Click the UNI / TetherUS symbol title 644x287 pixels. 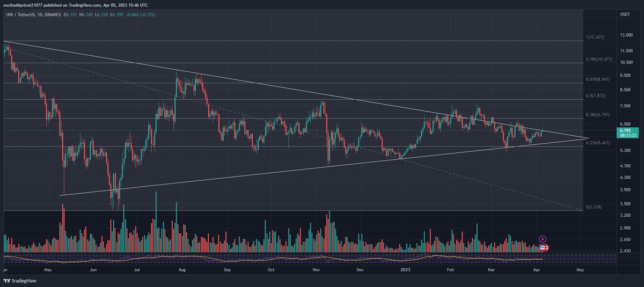[x=21, y=14]
